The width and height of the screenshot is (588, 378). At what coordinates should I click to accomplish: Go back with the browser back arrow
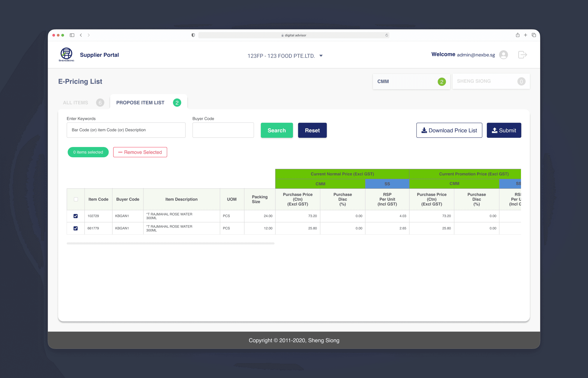[81, 35]
